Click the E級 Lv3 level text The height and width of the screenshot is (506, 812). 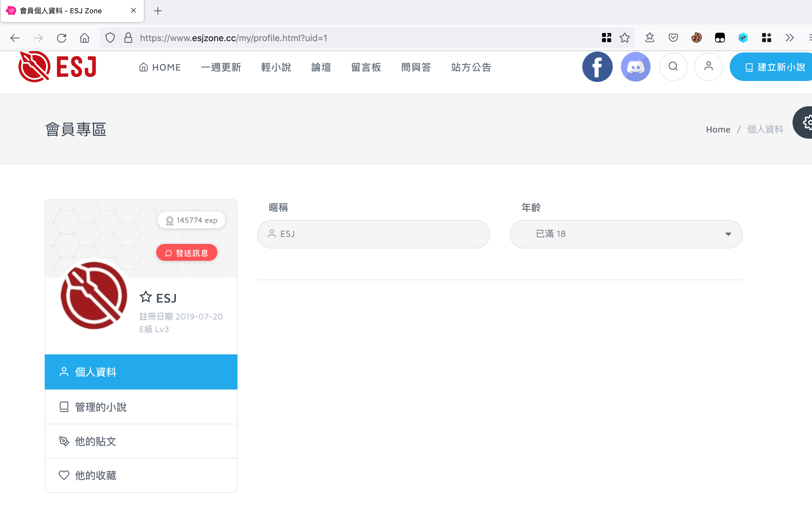[x=154, y=329]
